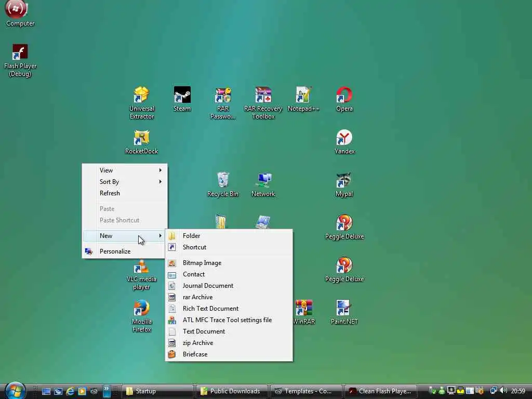The height and width of the screenshot is (399, 532).
Task: Create a new Contact
Action: [229, 274]
